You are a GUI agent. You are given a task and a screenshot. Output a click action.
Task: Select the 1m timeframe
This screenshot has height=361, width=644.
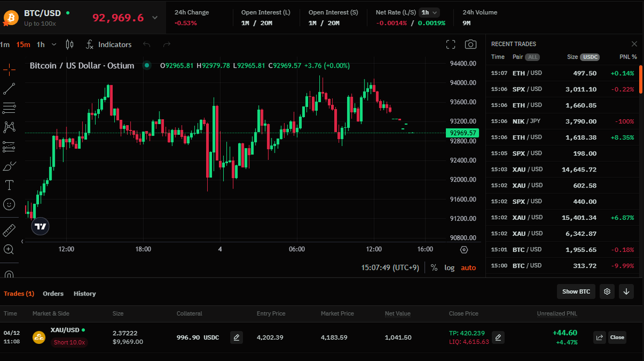pos(5,45)
